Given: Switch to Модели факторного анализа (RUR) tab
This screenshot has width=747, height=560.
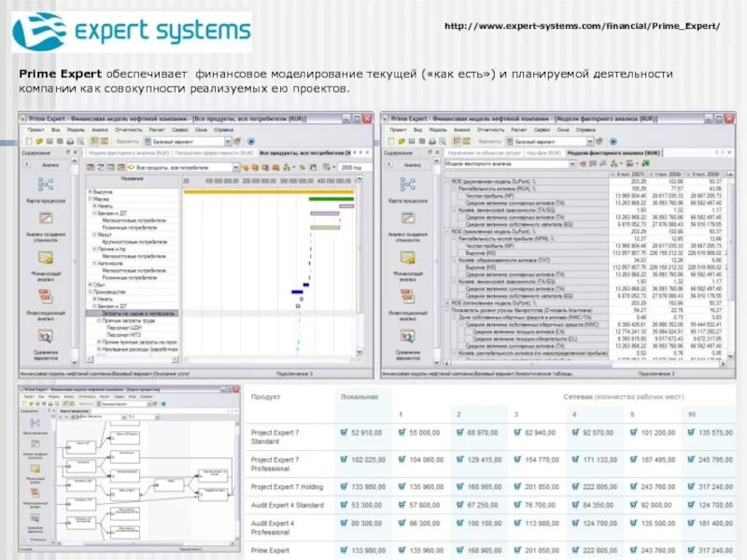Looking at the screenshot, I should [x=613, y=153].
